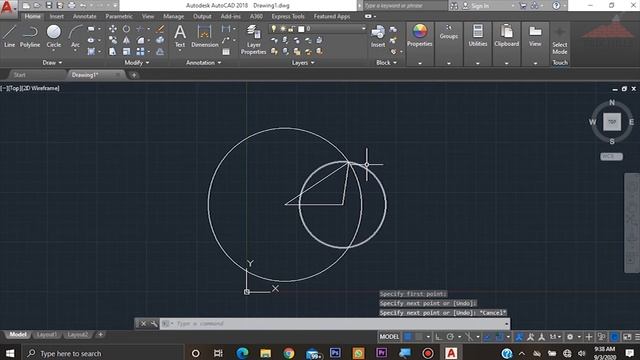Click the Plot (print) icon in quick access toolbar
Image resolution: width=640 pixels, height=360 pixels.
tap(72, 5)
